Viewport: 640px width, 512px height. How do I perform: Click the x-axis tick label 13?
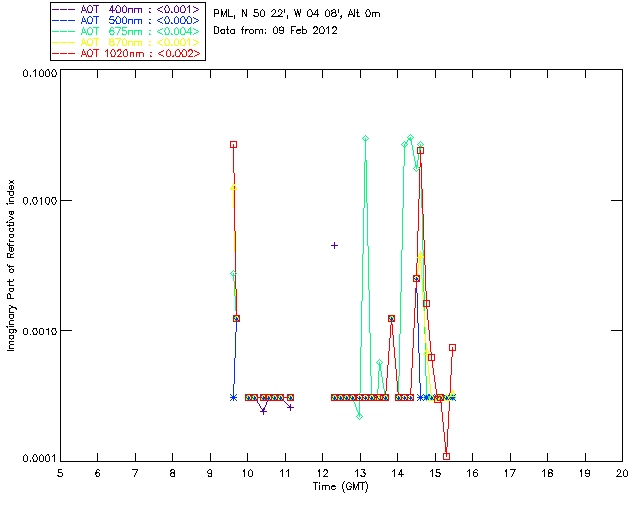tap(360, 473)
